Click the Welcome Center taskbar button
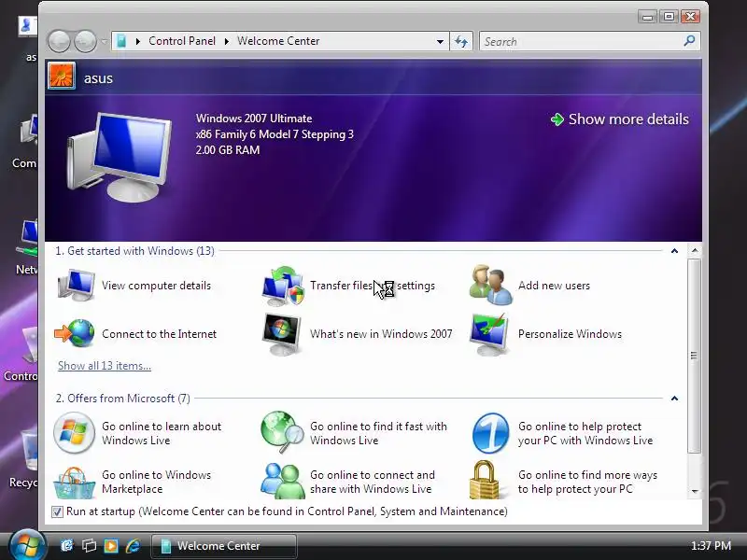 tap(224, 546)
